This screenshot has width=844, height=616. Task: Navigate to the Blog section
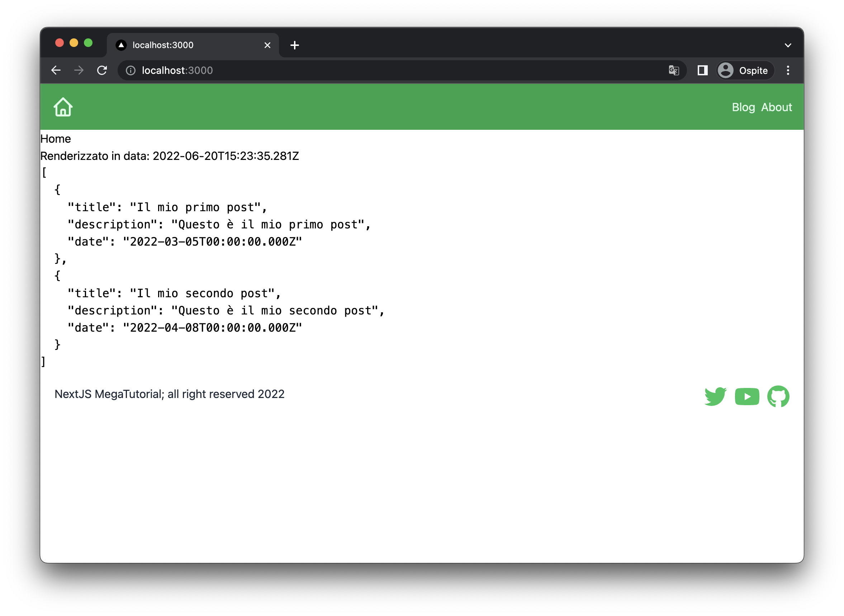coord(743,107)
